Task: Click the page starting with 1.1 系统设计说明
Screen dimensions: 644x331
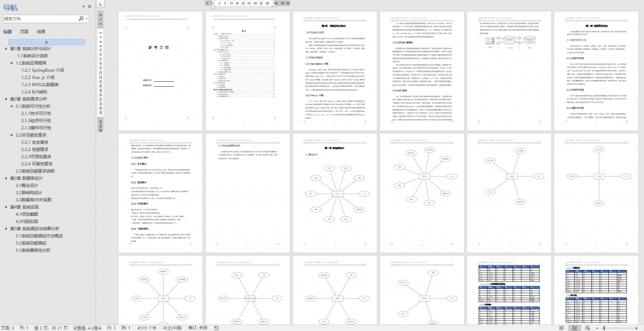Action: (335, 70)
